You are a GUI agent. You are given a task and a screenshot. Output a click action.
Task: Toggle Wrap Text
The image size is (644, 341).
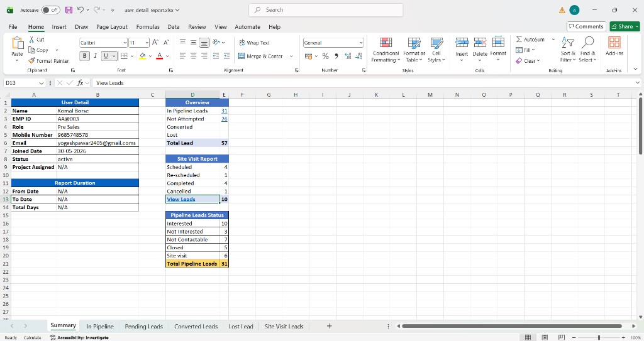[254, 43]
